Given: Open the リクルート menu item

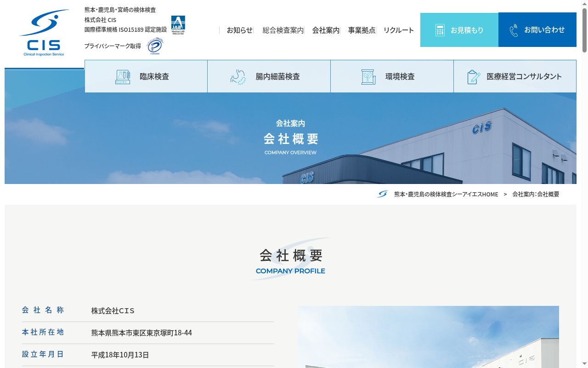Looking at the screenshot, I should (x=399, y=30).
